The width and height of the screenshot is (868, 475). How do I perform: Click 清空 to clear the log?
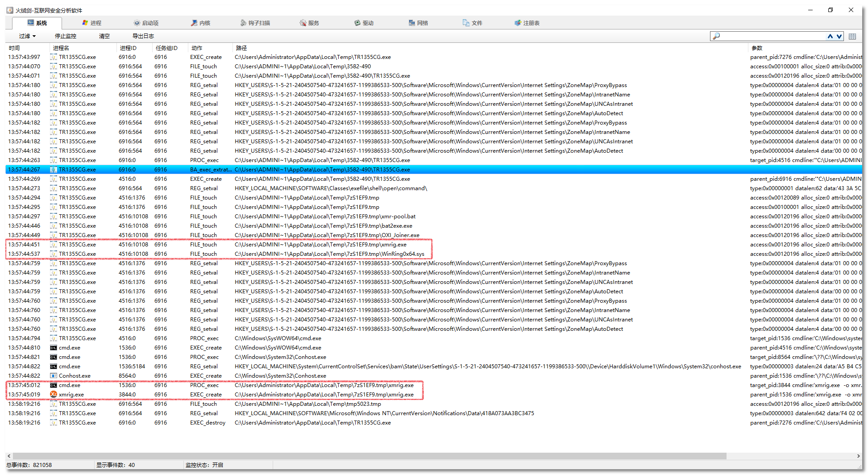(104, 36)
